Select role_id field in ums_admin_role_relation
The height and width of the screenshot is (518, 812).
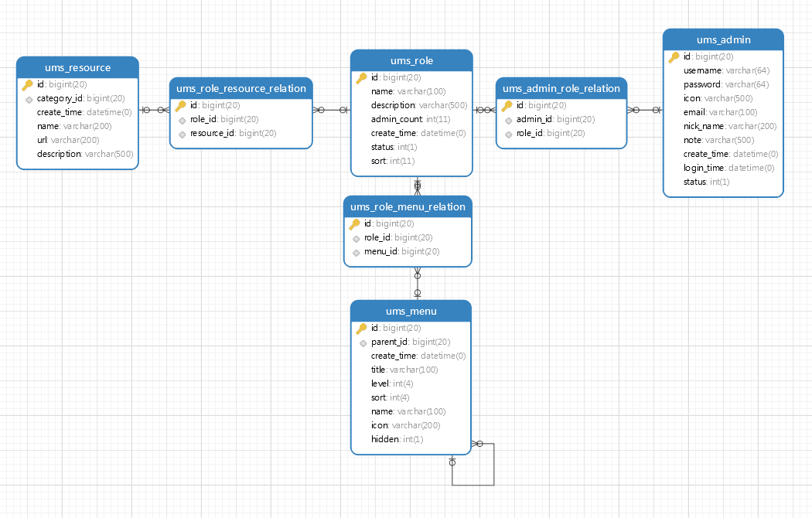[551, 134]
